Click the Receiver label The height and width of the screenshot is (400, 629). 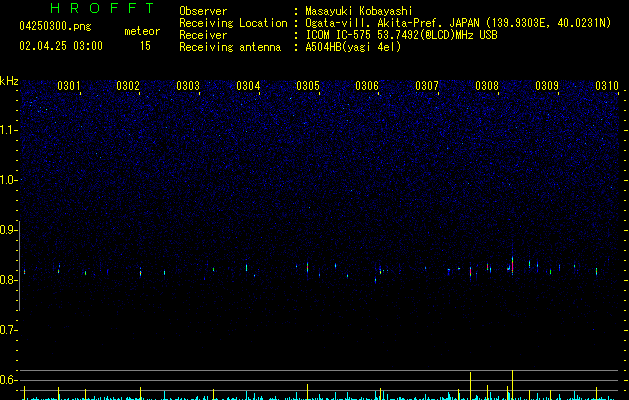tap(203, 35)
